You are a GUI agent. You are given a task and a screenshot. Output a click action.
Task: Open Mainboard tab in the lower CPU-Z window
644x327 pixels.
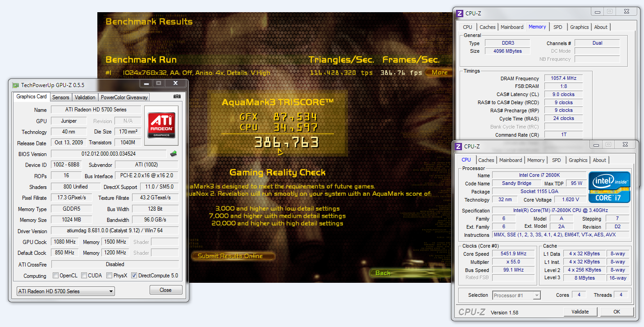511,160
